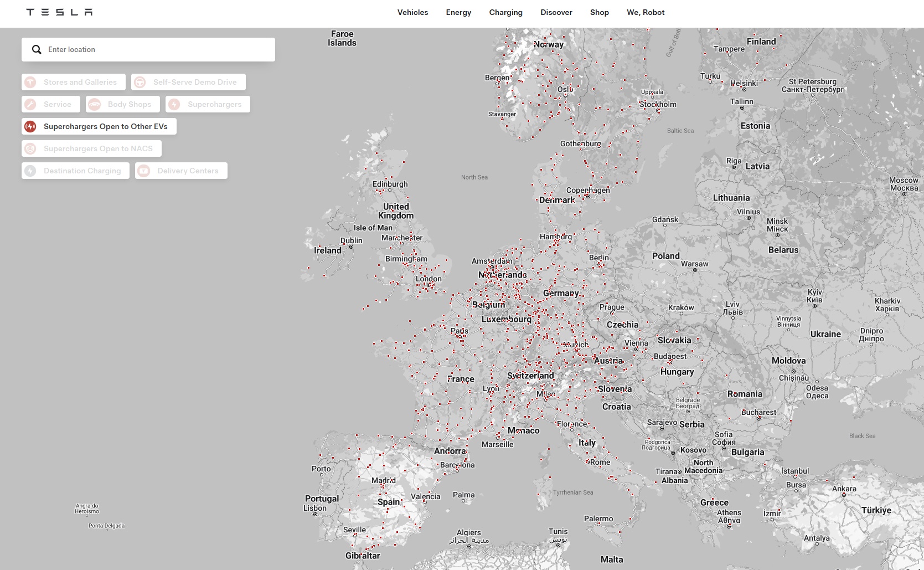Click the Ponta Delgada label on the map
Image resolution: width=924 pixels, height=570 pixels.
[106, 526]
